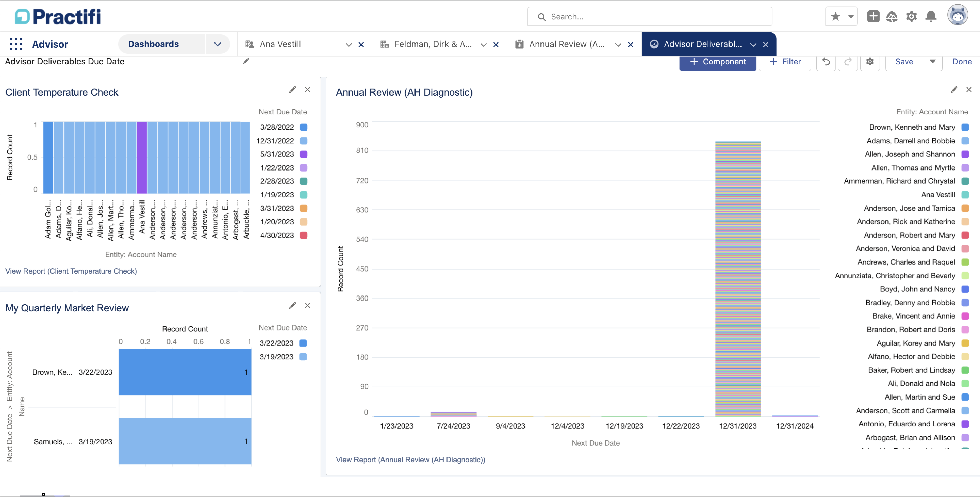
Task: Close the Annual Review tab
Action: (x=630, y=45)
